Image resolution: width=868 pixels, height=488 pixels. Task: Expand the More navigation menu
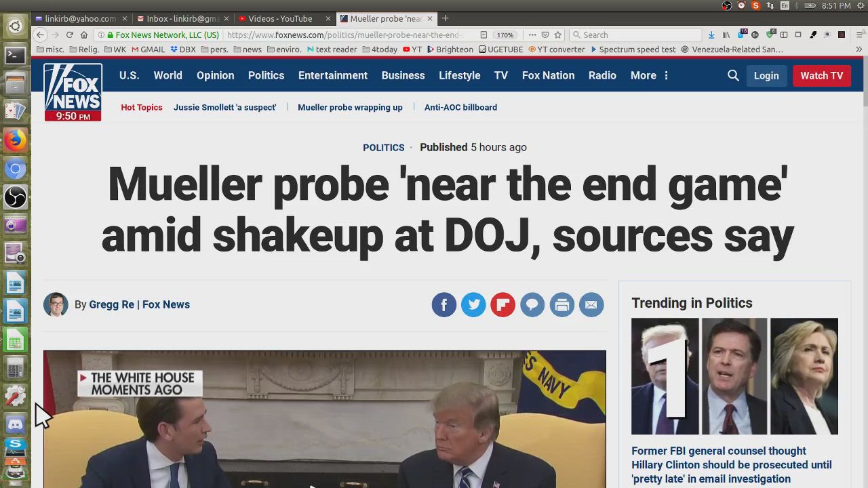pyautogui.click(x=650, y=76)
